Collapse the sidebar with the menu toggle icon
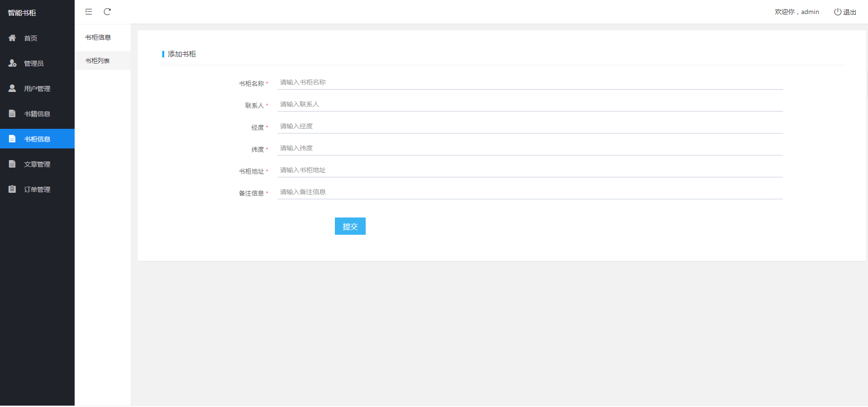868x407 pixels. coord(89,12)
